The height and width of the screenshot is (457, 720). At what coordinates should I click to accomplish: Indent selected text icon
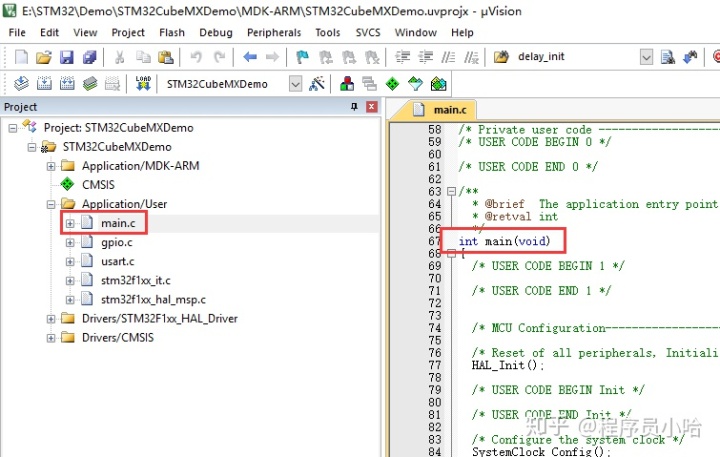tap(403, 57)
